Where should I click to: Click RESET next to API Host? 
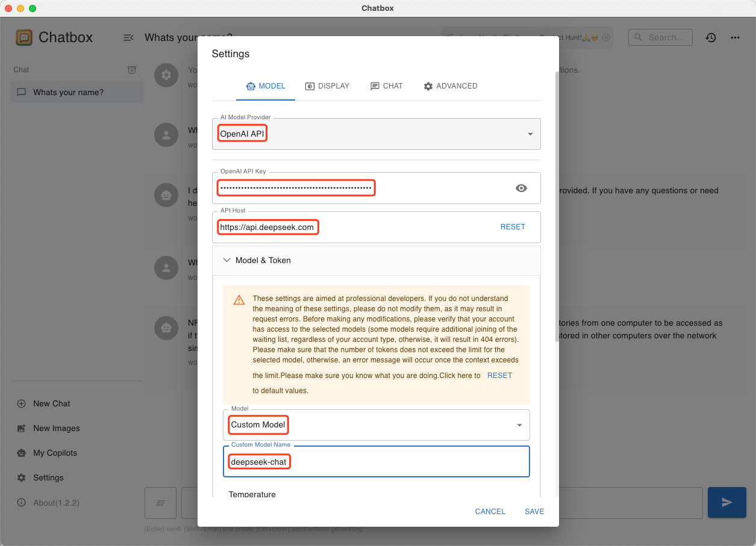513,226
